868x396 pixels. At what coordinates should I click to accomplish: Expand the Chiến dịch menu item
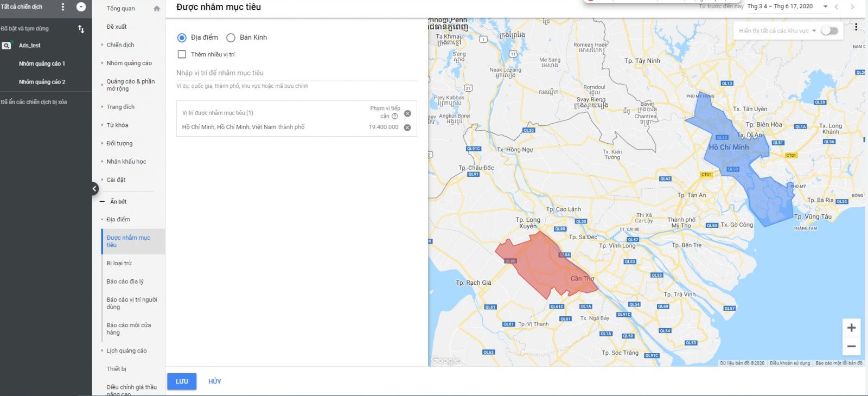click(102, 45)
